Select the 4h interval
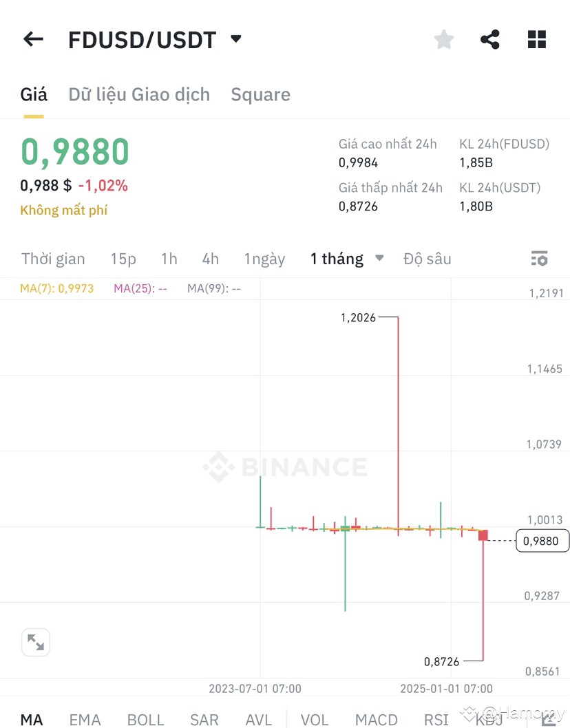Image resolution: width=570 pixels, height=728 pixels. [211, 259]
